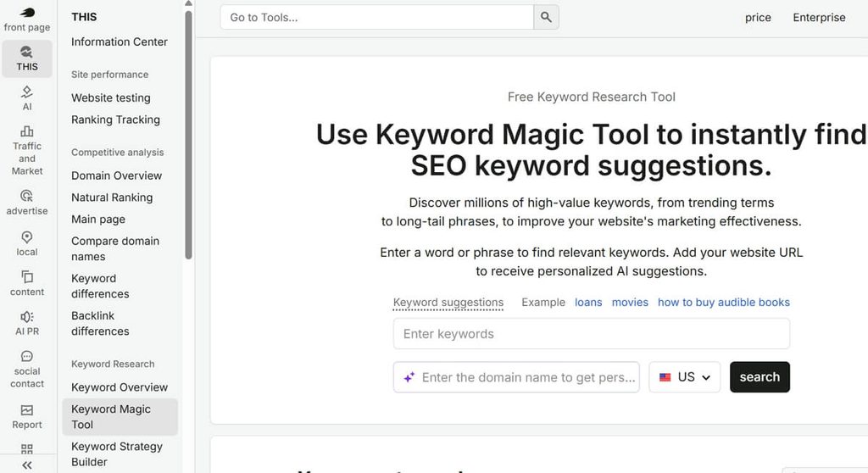Click the 'Competitive analysis' section label
This screenshot has width=868, height=473.
click(117, 153)
